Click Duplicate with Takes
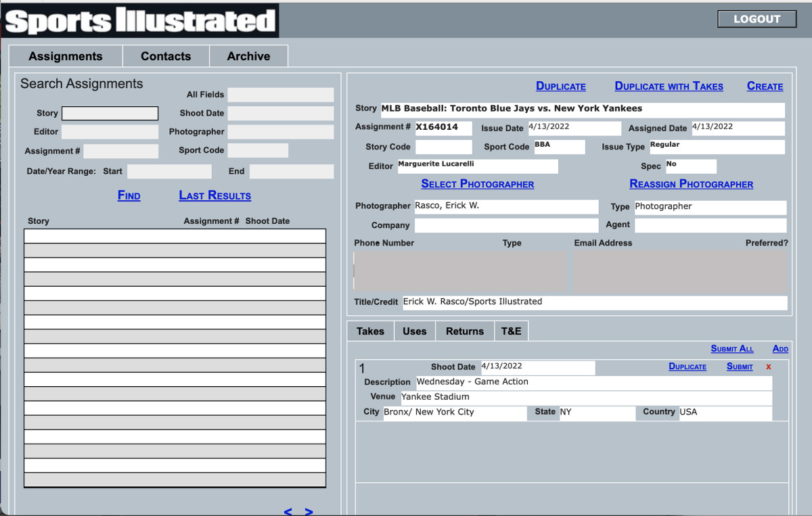This screenshot has width=812, height=516. coord(669,86)
